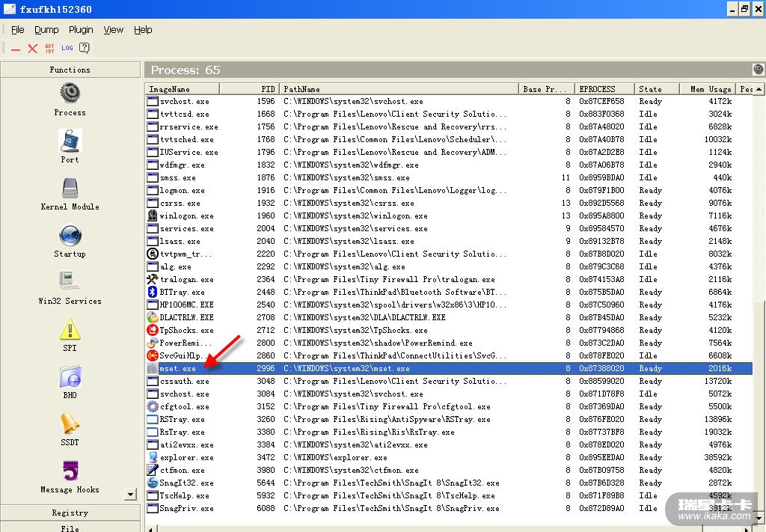Open the BHO function icon
Screen dimensions: 766x532
(70, 376)
